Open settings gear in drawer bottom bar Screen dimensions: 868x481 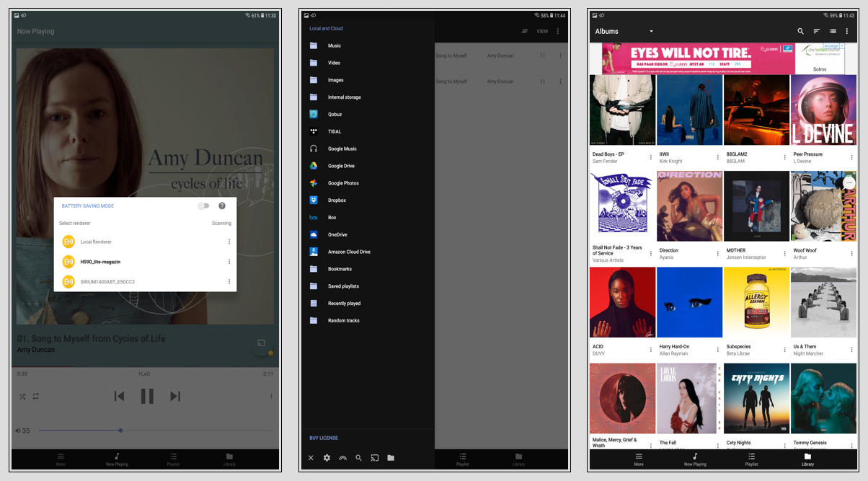click(327, 458)
